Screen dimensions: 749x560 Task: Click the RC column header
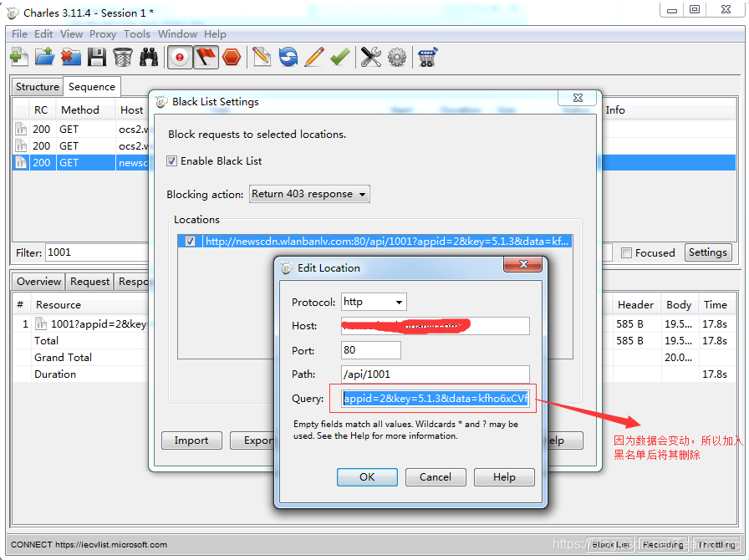(x=41, y=109)
